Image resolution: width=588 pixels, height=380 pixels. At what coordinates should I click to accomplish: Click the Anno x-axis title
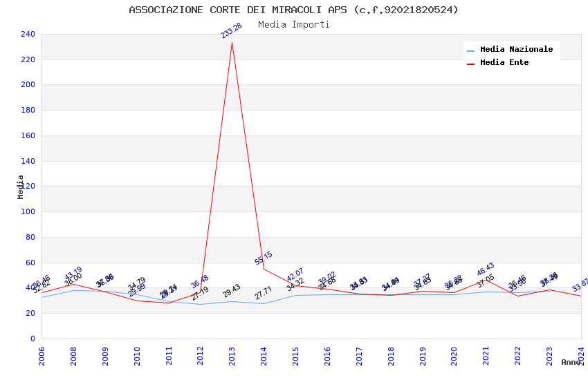pyautogui.click(x=571, y=362)
